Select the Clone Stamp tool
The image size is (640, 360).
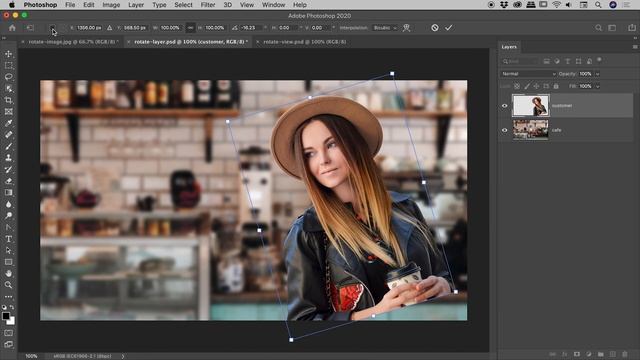tap(8, 158)
